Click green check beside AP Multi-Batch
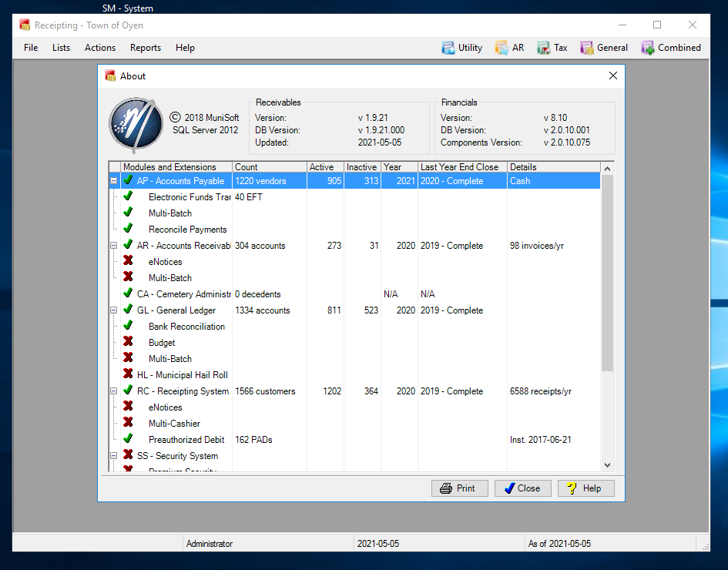 pos(128,213)
